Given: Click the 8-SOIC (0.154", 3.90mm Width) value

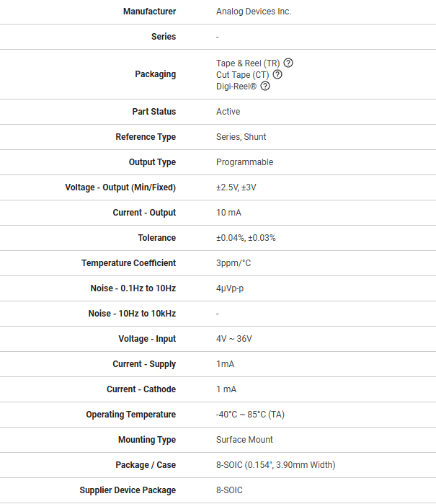Looking at the screenshot, I should (x=275, y=465).
